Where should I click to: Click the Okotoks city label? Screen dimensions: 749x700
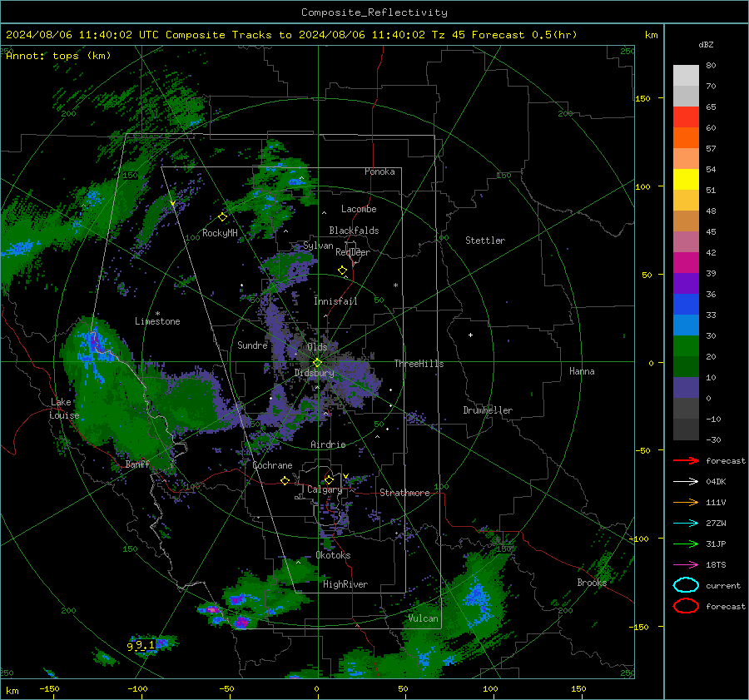click(334, 555)
